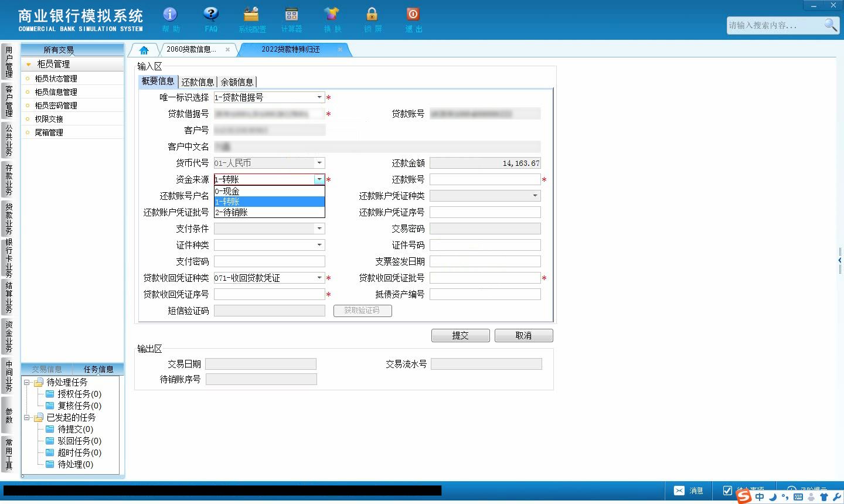
Task: Choose 1-转账 in the dropdown list
Action: point(269,202)
